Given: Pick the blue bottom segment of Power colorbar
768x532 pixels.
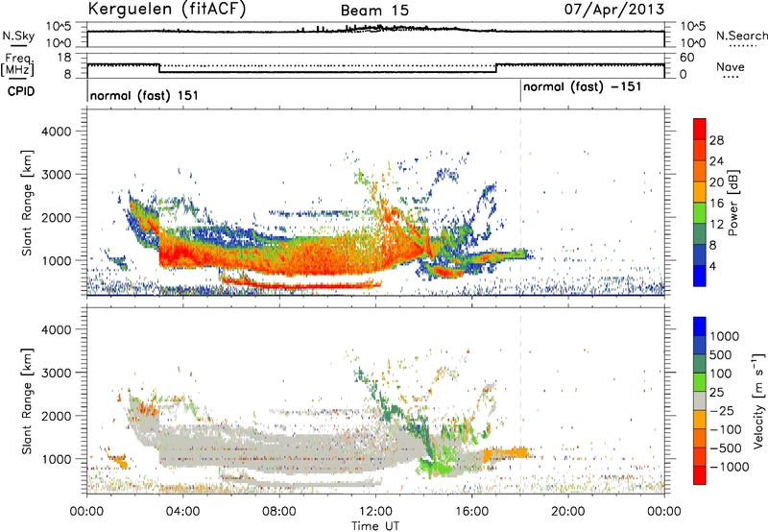Looking at the screenshot, I should point(700,276).
